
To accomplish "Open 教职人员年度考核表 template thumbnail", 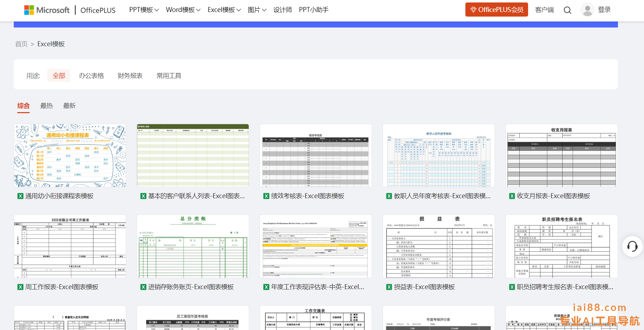I will coord(439,155).
